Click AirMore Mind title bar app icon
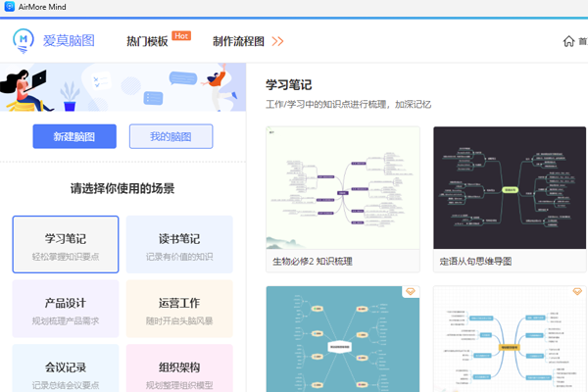Viewport: 588px width, 392px height. click(9, 7)
